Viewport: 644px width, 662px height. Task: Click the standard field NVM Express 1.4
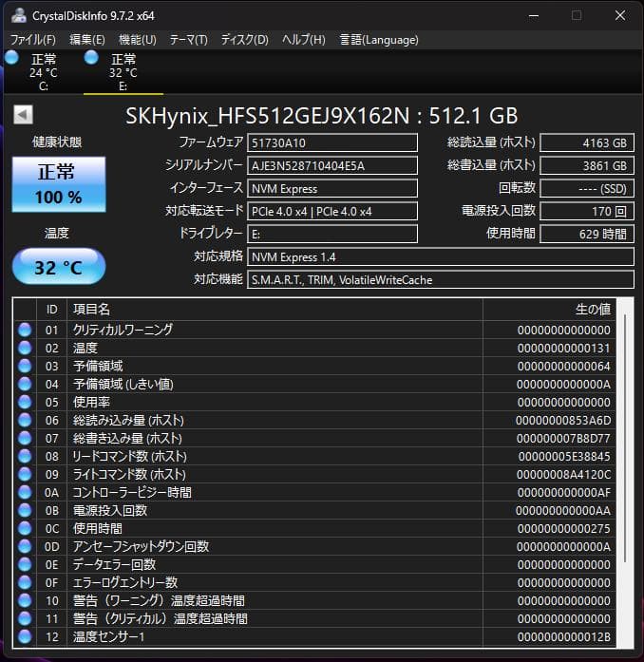click(441, 256)
